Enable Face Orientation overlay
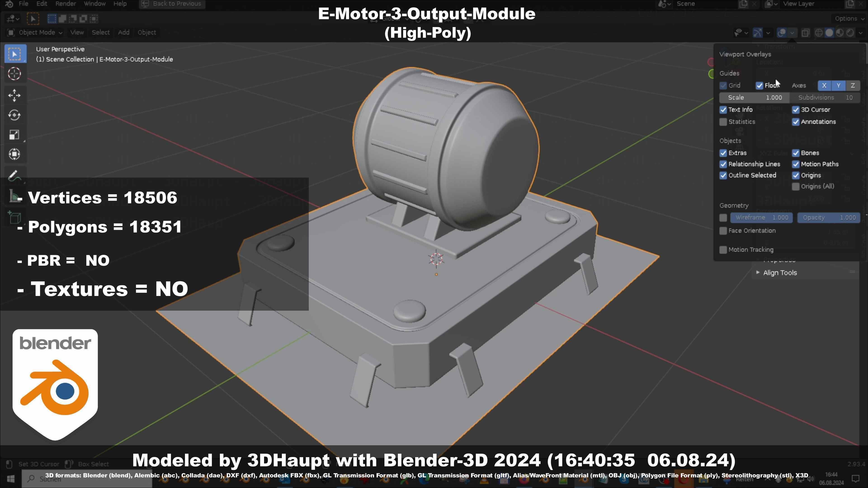Image resolution: width=868 pixels, height=488 pixels. pos(723,231)
